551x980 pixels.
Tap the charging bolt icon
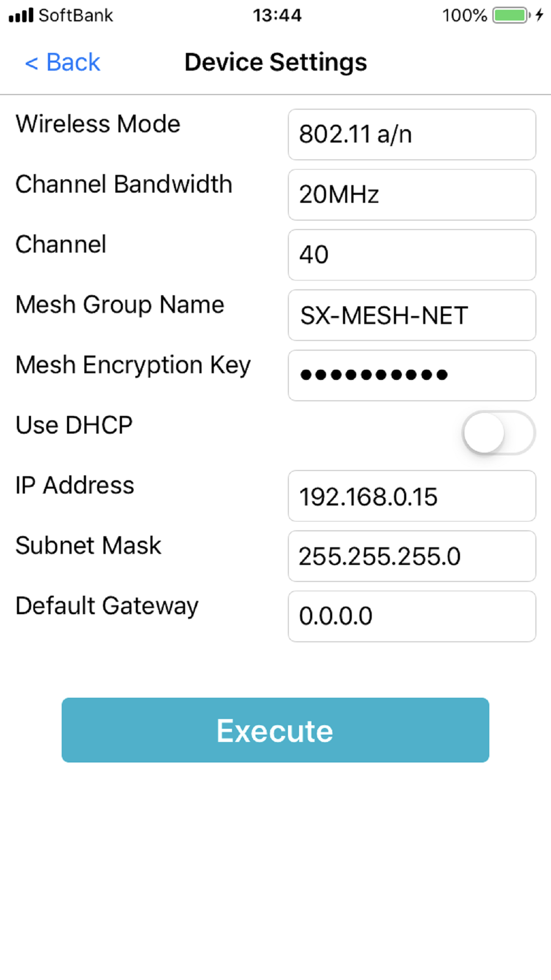539,15
